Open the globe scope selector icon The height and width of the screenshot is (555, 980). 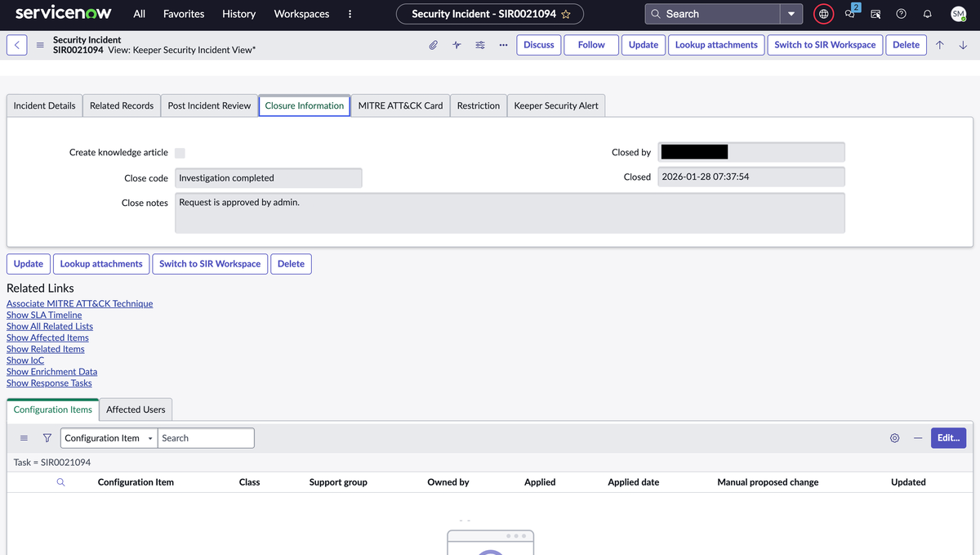(824, 14)
